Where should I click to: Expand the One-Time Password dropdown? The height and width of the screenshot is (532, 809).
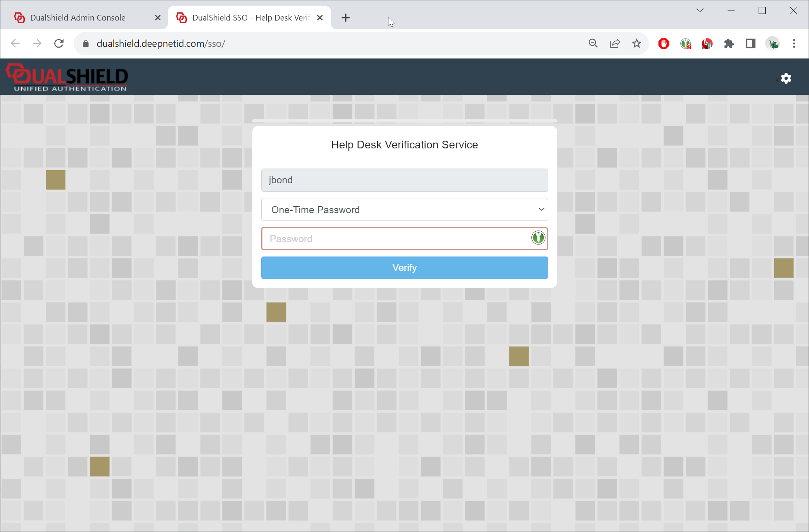[404, 210]
